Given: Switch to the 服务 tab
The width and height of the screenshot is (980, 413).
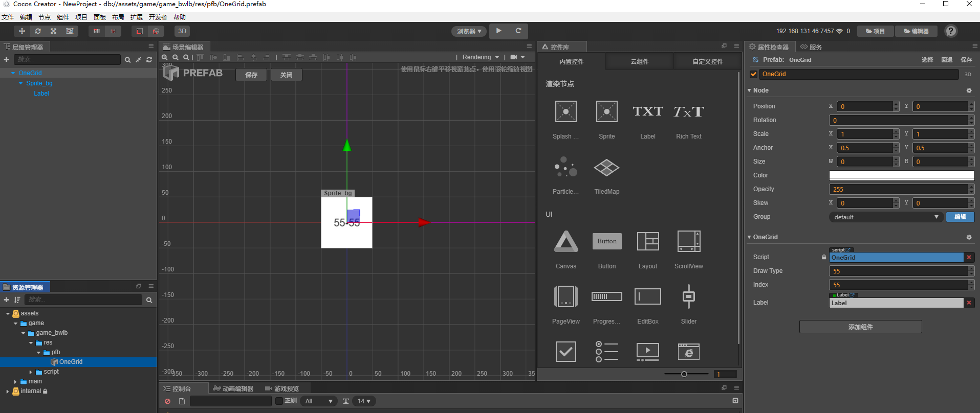Looking at the screenshot, I should click(x=811, y=47).
